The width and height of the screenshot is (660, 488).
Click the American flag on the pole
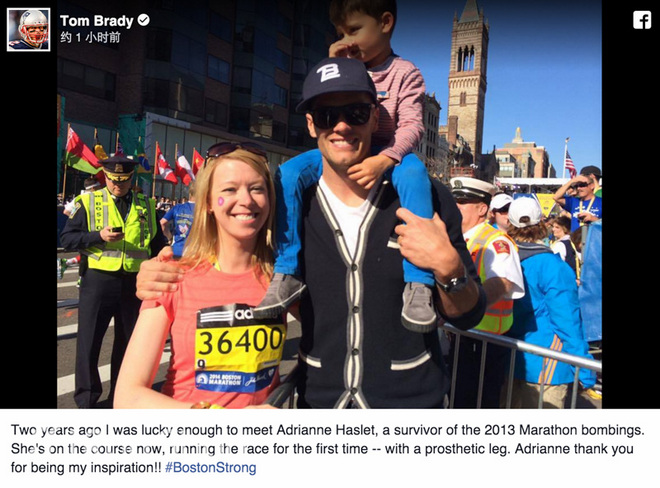click(x=570, y=163)
